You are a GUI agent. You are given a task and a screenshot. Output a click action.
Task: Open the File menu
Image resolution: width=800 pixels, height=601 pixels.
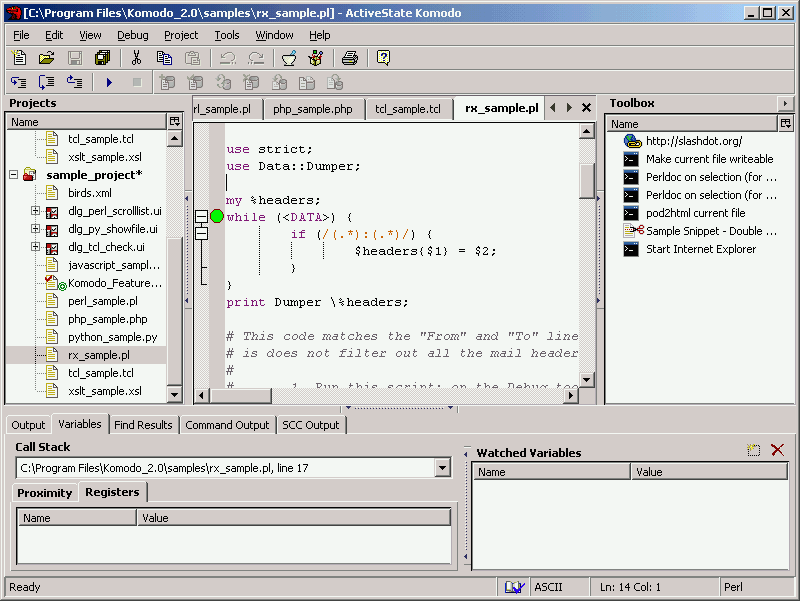coord(21,35)
